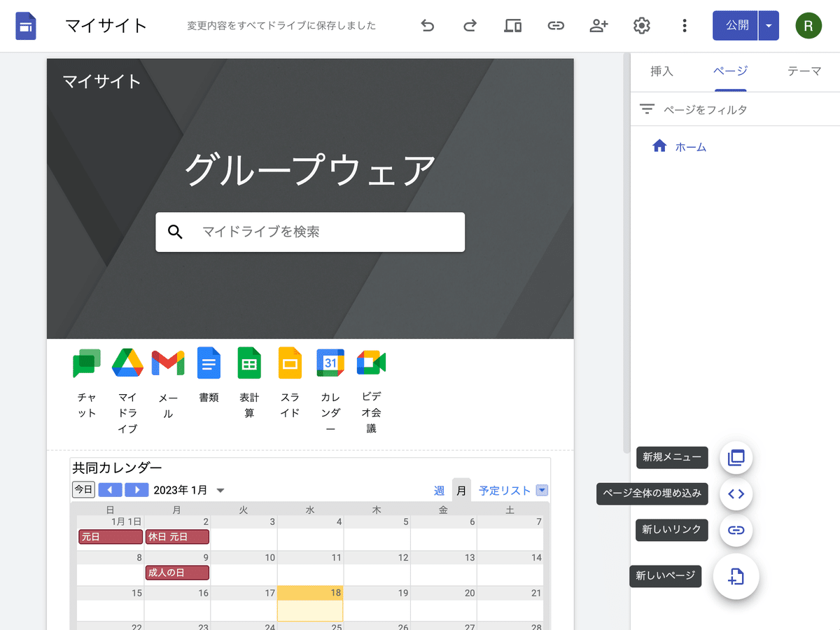Click the page filter icon
The height and width of the screenshot is (630, 840).
647,109
